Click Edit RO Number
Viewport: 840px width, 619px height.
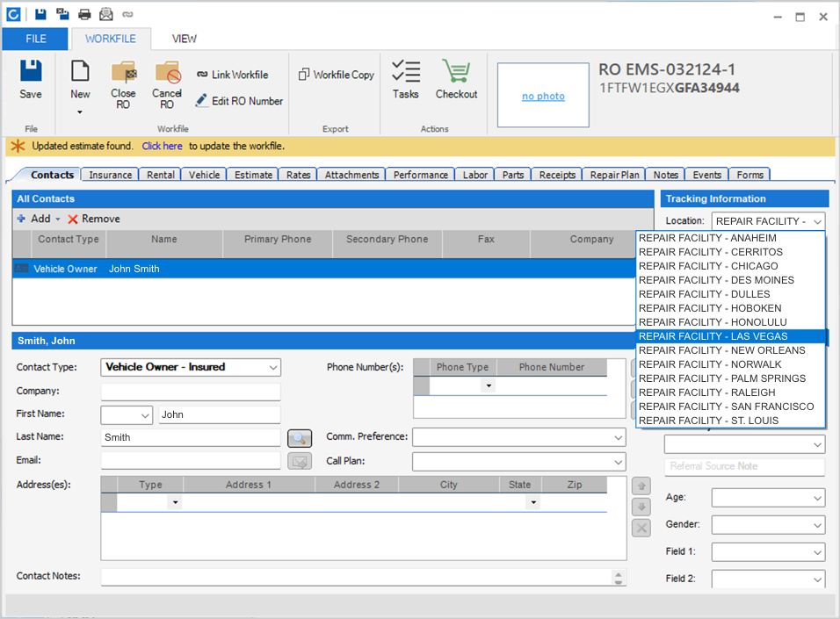pyautogui.click(x=239, y=101)
